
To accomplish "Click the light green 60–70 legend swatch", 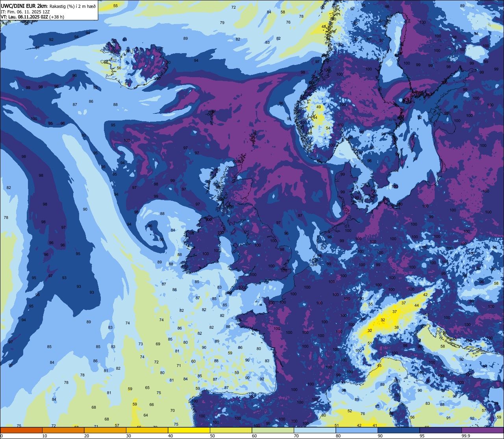I will coord(273,430).
